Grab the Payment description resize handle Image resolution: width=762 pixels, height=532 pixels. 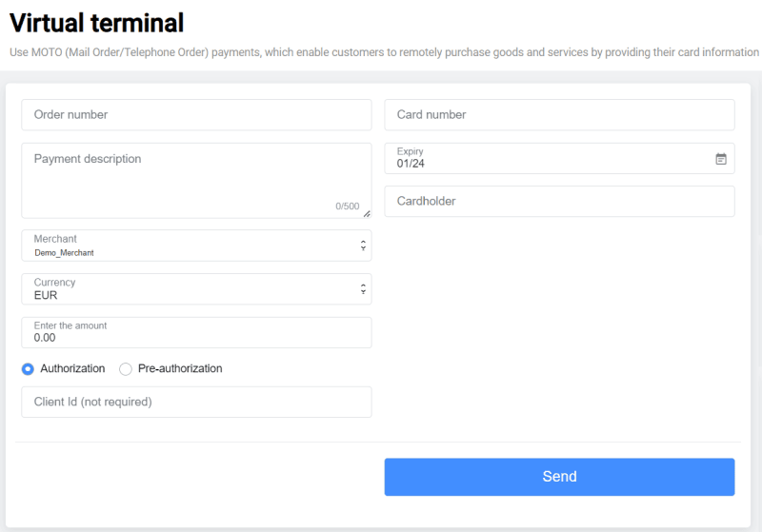367,214
